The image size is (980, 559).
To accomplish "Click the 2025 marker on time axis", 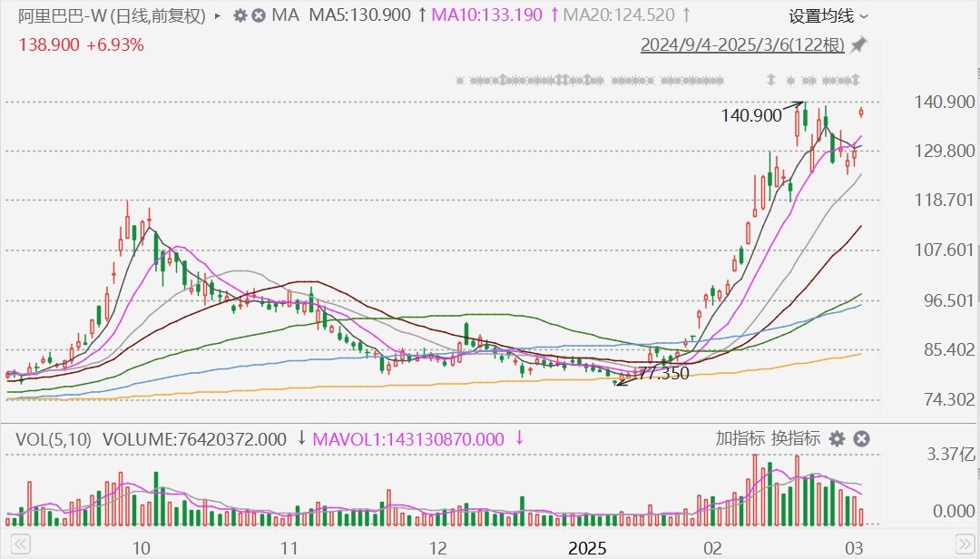I will pyautogui.click(x=588, y=548).
